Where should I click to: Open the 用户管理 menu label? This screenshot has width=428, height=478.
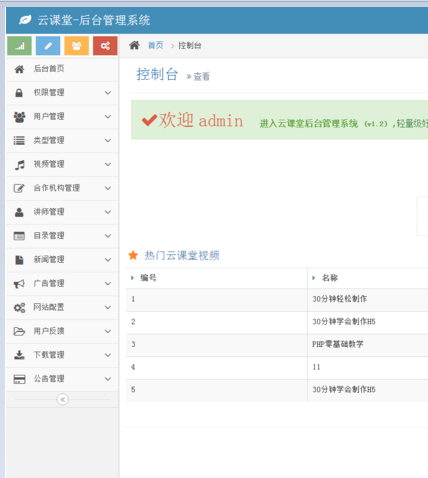pos(49,116)
